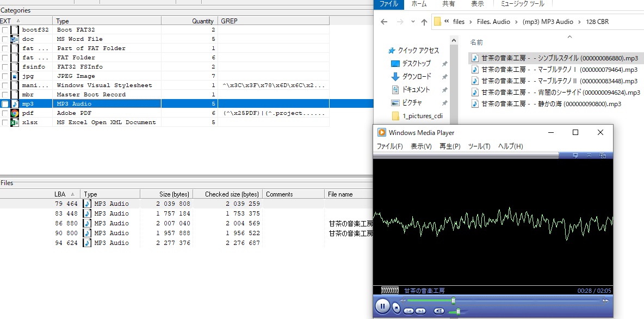
Task: Tick the checkbox for pdf category
Action: (x=5, y=113)
